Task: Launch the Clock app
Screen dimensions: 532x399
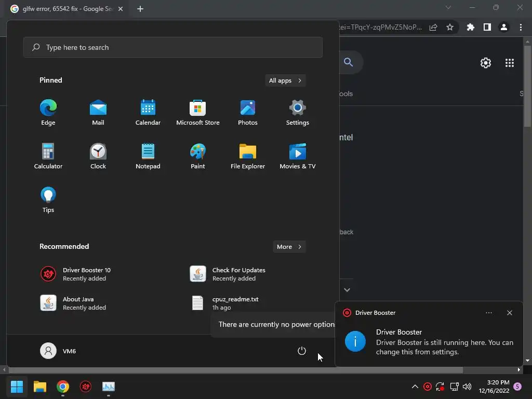Action: click(98, 156)
